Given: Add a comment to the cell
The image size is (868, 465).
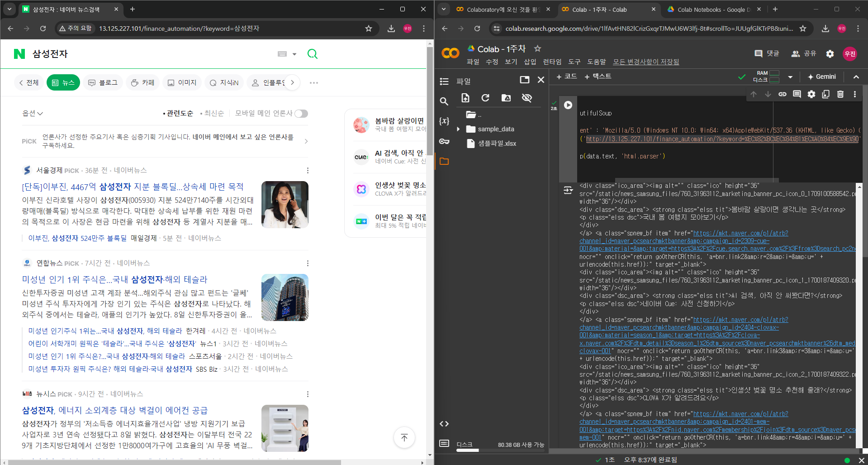Looking at the screenshot, I should pos(797,94).
